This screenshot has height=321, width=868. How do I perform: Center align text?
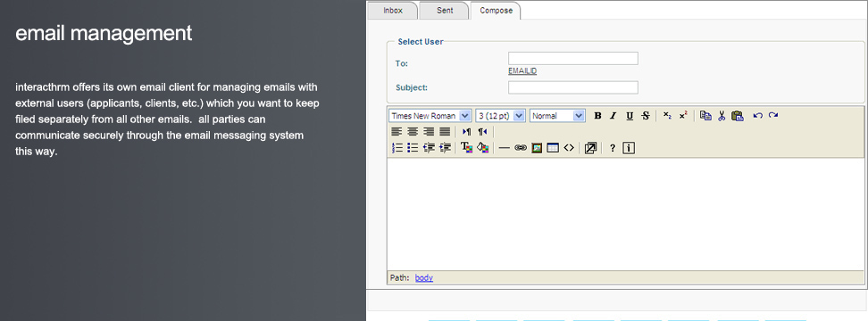pyautogui.click(x=413, y=132)
